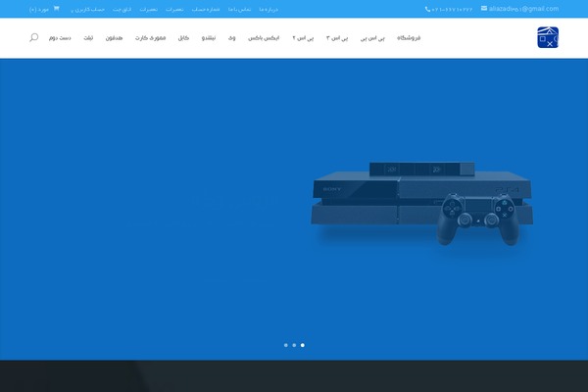588x392 pixels.
Task: Expand the حساب کاربری account dropdown
Action: (x=87, y=10)
